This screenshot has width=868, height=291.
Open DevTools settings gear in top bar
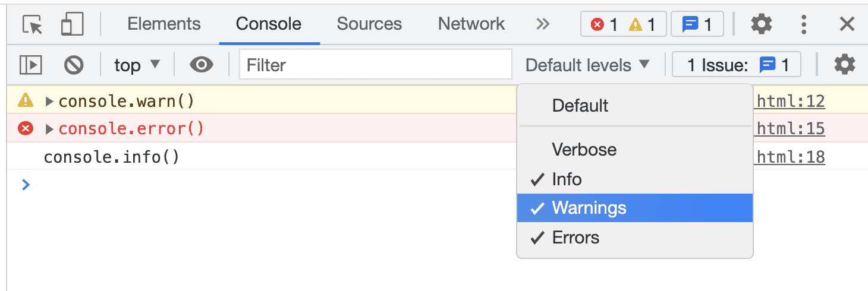pos(762,24)
